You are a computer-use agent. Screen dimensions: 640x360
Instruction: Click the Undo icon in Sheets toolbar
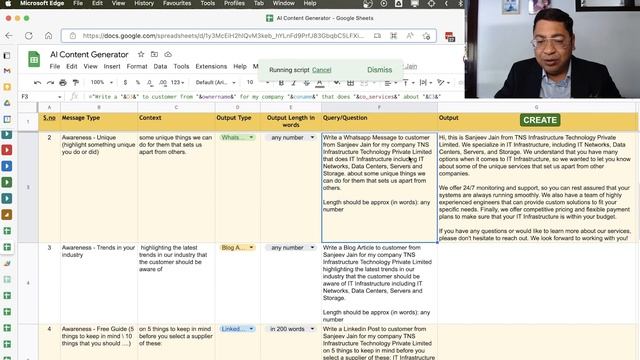point(38,82)
